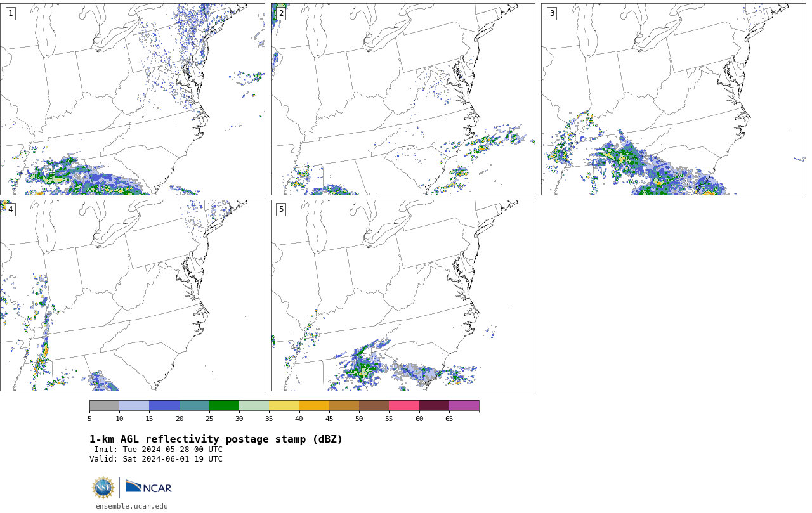Click the NCAR logo
The height and width of the screenshot is (513, 812).
(148, 487)
